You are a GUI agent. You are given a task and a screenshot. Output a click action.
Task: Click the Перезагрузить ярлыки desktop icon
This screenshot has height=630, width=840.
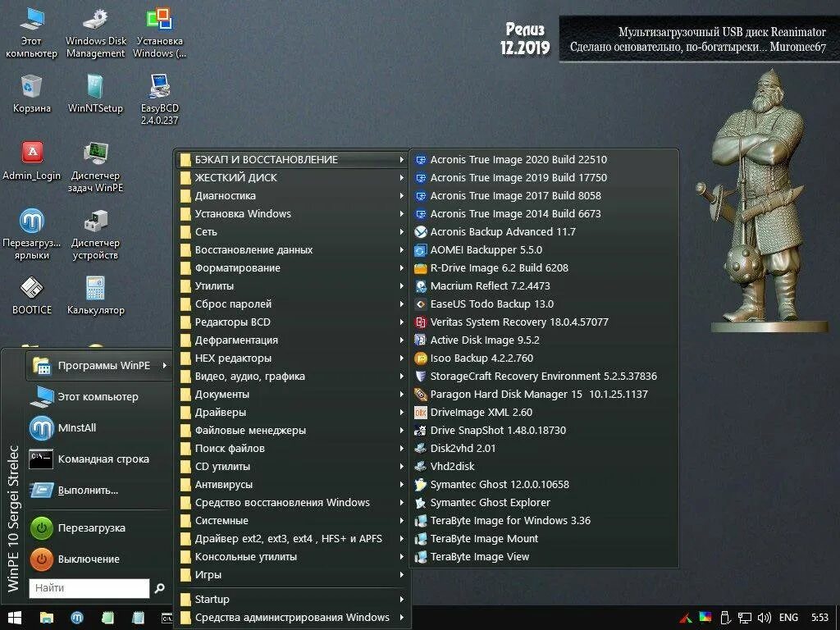pyautogui.click(x=32, y=235)
